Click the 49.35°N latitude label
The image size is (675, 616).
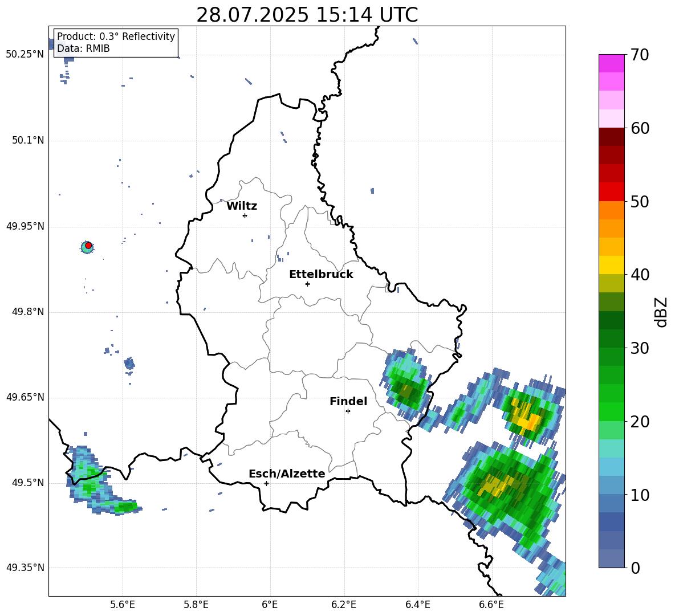coord(25,568)
